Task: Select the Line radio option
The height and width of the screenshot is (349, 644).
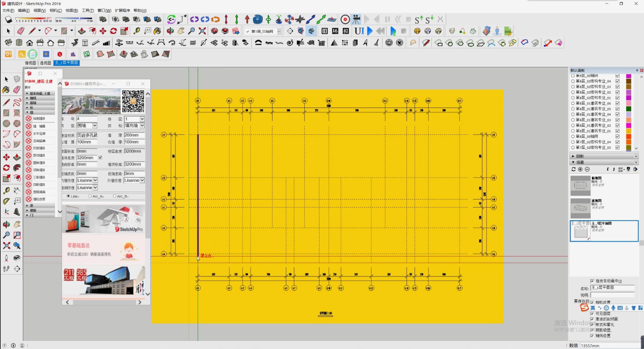Action: pyautogui.click(x=68, y=196)
